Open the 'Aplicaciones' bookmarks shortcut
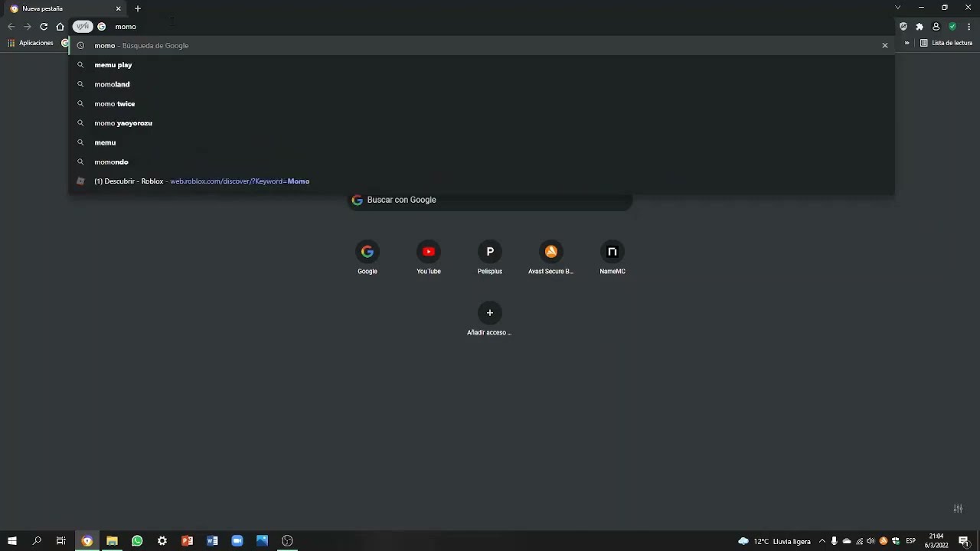The height and width of the screenshot is (551, 980). point(31,43)
